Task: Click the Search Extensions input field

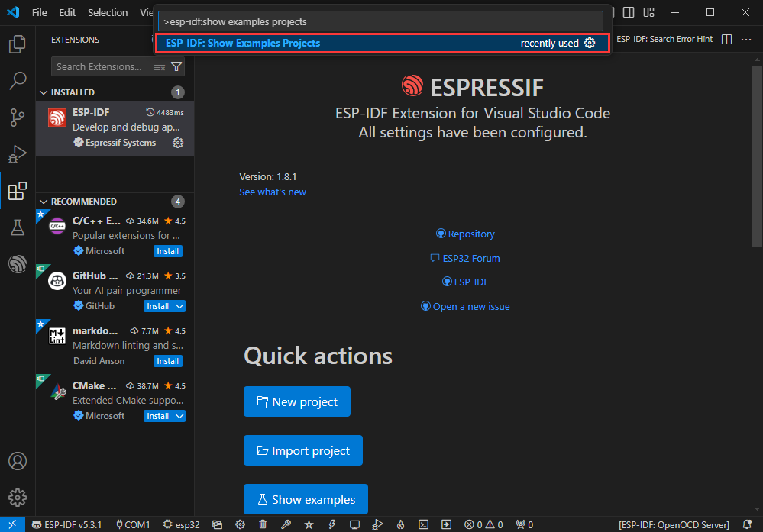Action: click(x=99, y=66)
